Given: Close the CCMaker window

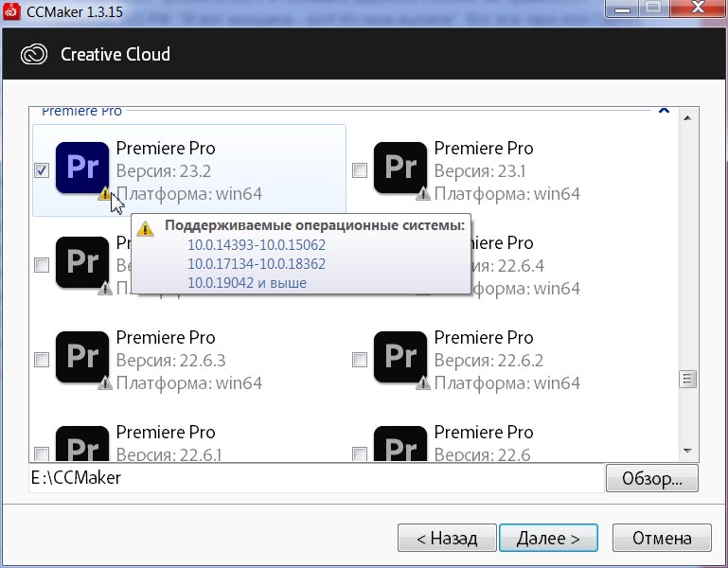Looking at the screenshot, I should pos(698,9).
